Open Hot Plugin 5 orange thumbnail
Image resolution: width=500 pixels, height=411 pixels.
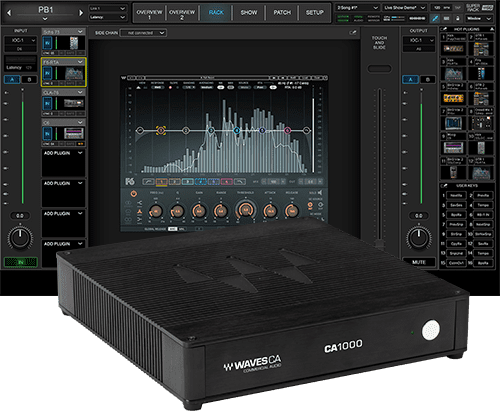tap(453, 98)
